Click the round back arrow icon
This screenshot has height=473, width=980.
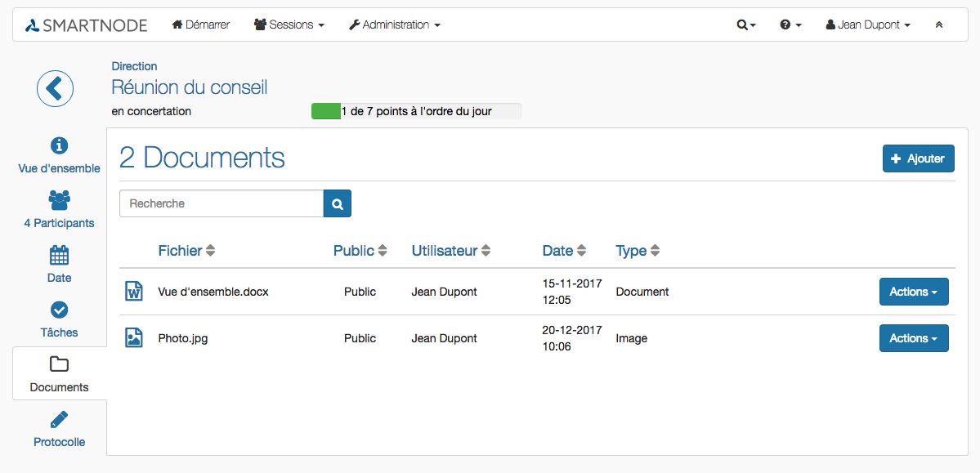click(55, 89)
